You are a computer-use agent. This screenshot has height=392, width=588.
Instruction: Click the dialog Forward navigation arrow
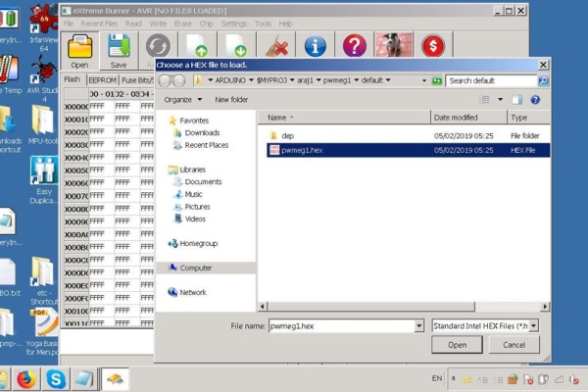coord(179,80)
